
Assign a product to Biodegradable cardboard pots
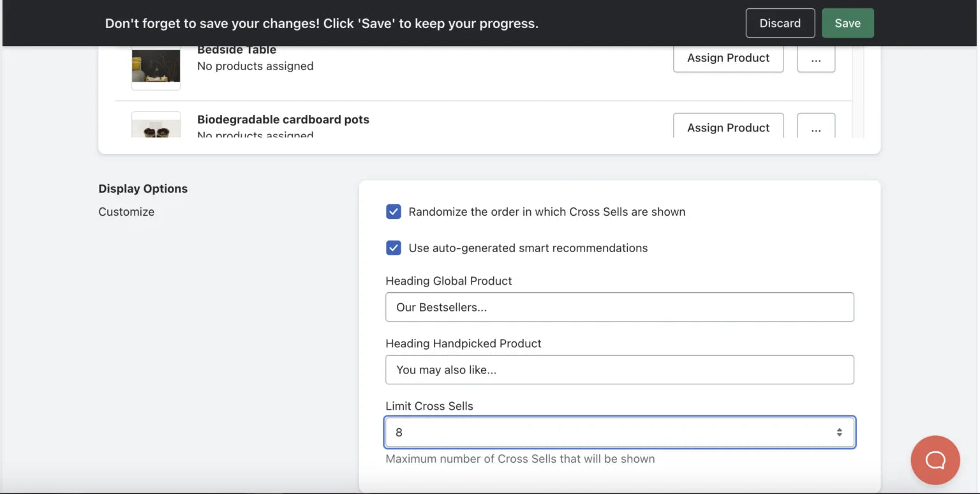pos(728,127)
